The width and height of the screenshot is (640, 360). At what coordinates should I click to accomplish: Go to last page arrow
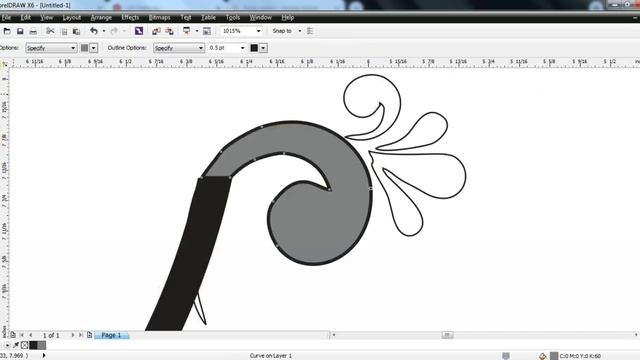(81, 335)
